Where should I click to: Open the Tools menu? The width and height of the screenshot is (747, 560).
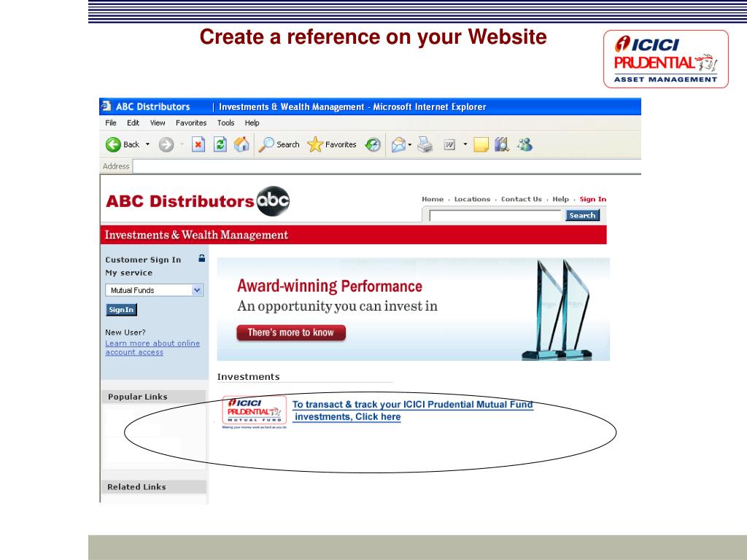226,122
